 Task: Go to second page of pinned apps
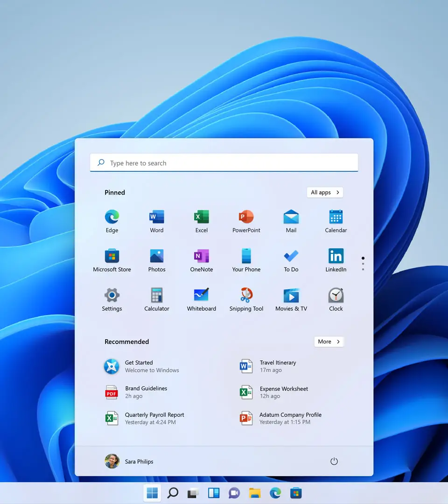tap(363, 264)
